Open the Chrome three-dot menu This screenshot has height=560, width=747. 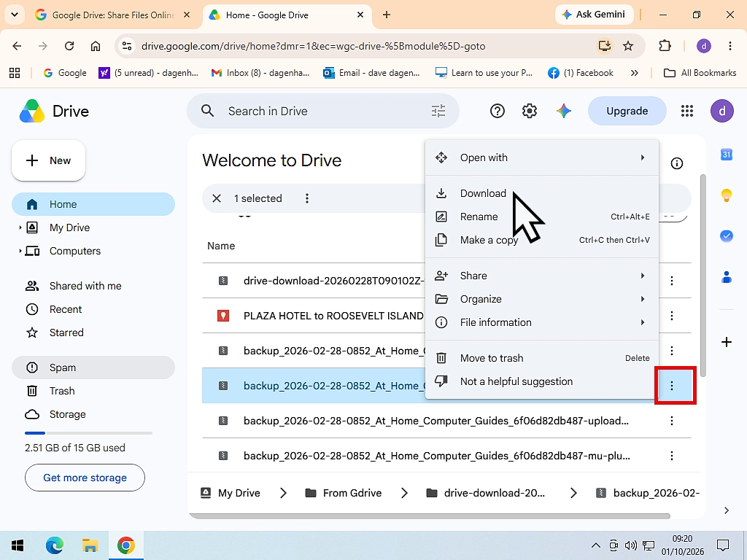coord(729,46)
